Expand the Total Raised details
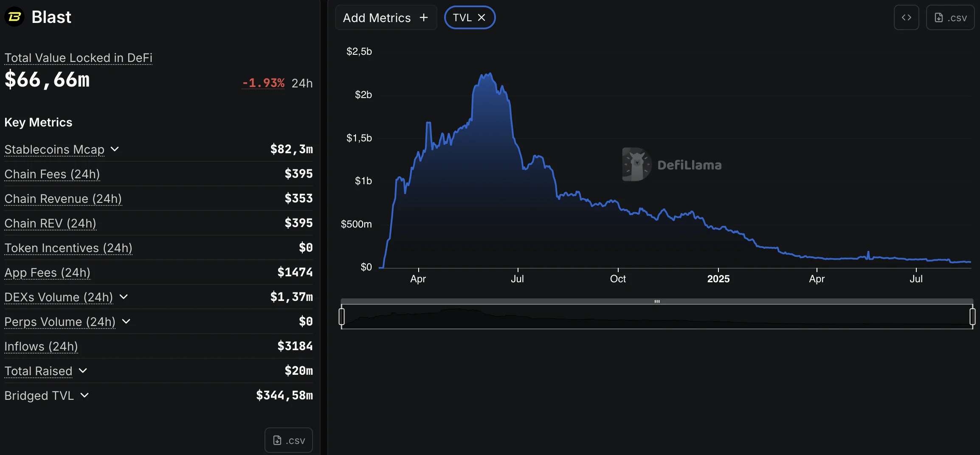 83,371
